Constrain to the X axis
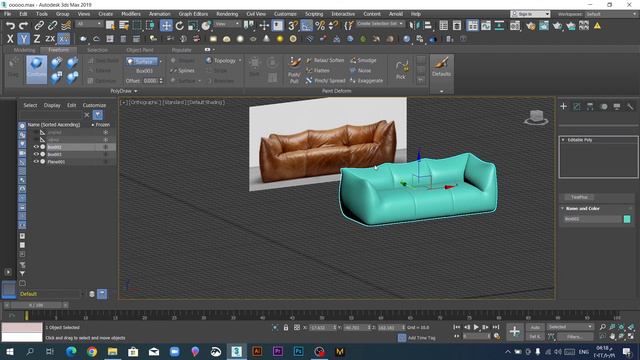640x360 pixels. coord(10,39)
